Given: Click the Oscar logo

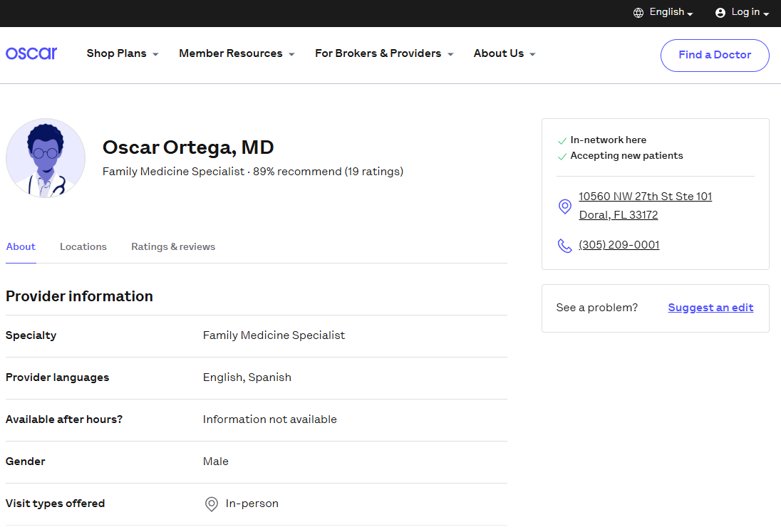Looking at the screenshot, I should tap(31, 53).
